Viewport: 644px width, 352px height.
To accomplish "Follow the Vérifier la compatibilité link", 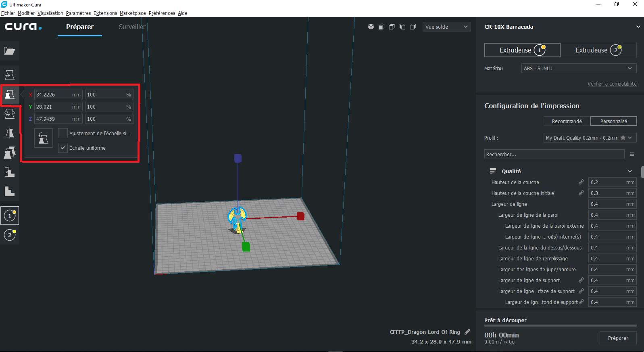I will tap(612, 84).
